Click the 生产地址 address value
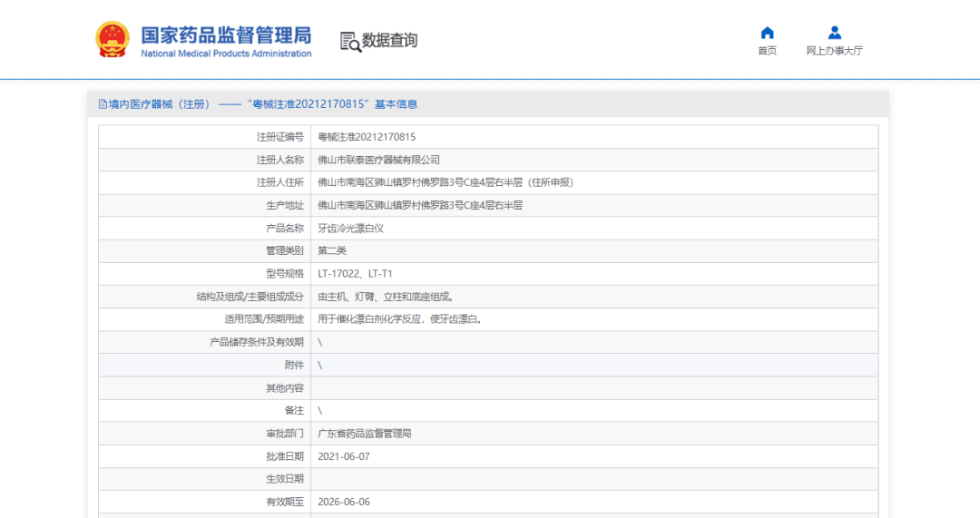The height and width of the screenshot is (518, 980). click(420, 205)
